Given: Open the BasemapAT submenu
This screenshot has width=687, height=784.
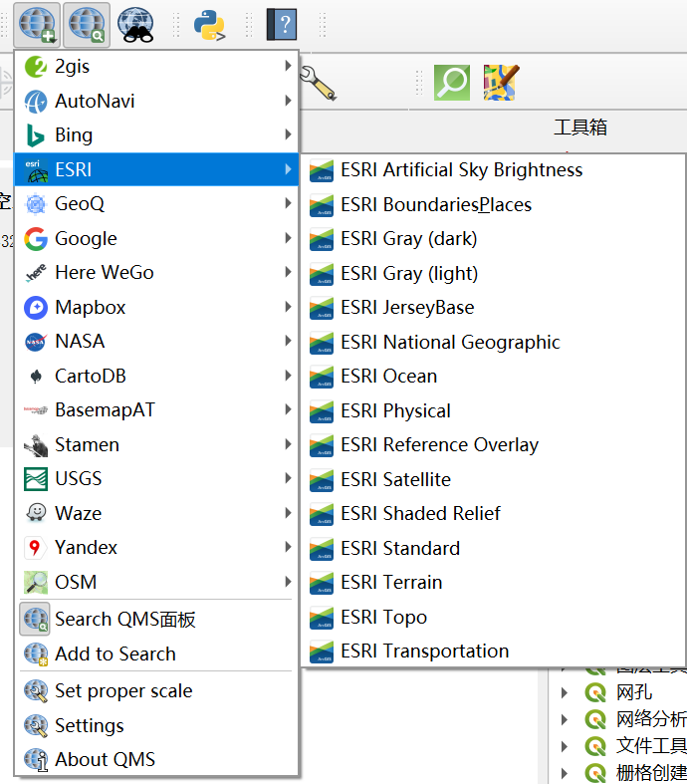Looking at the screenshot, I should pos(157,410).
